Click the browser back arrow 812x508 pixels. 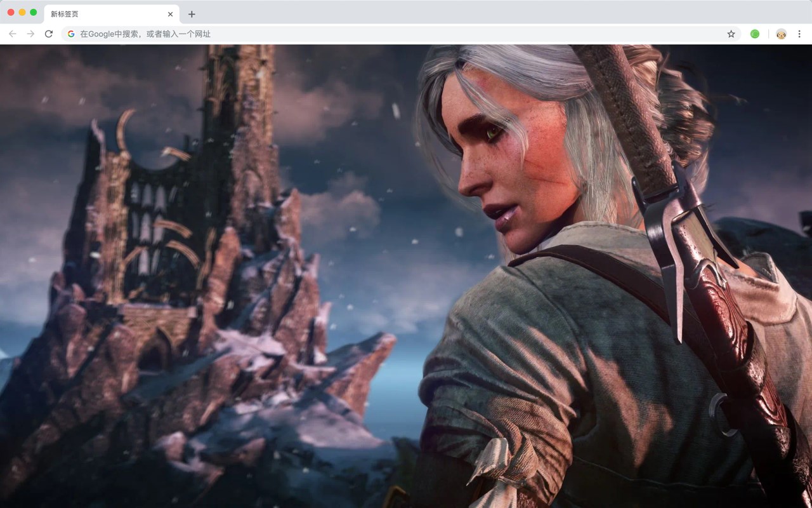pyautogui.click(x=13, y=34)
